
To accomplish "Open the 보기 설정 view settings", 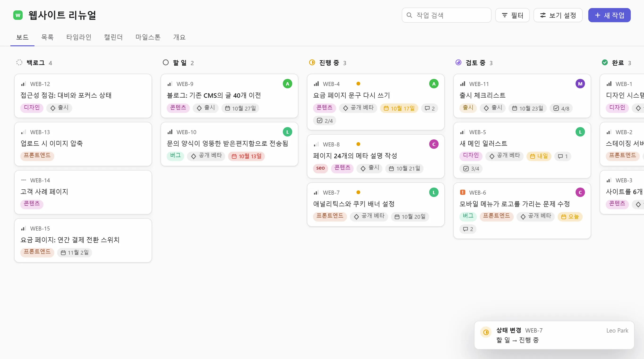I will click(x=558, y=15).
